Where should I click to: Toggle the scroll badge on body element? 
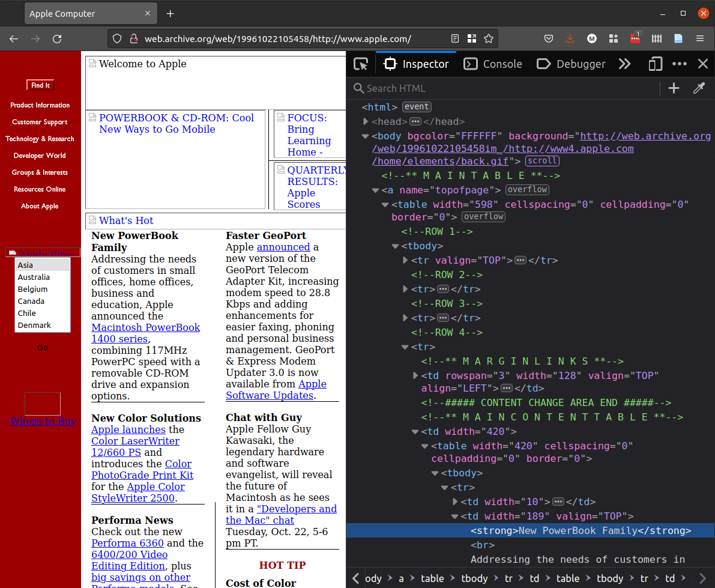(542, 160)
